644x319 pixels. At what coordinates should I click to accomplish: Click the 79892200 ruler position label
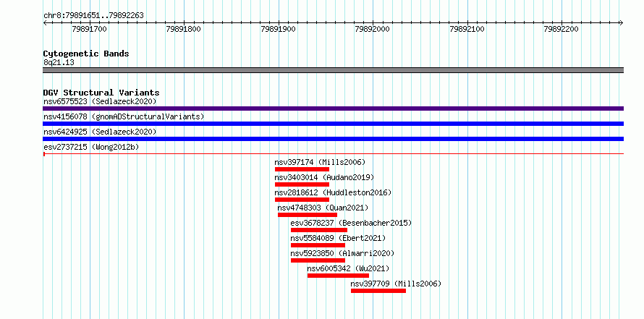point(561,29)
